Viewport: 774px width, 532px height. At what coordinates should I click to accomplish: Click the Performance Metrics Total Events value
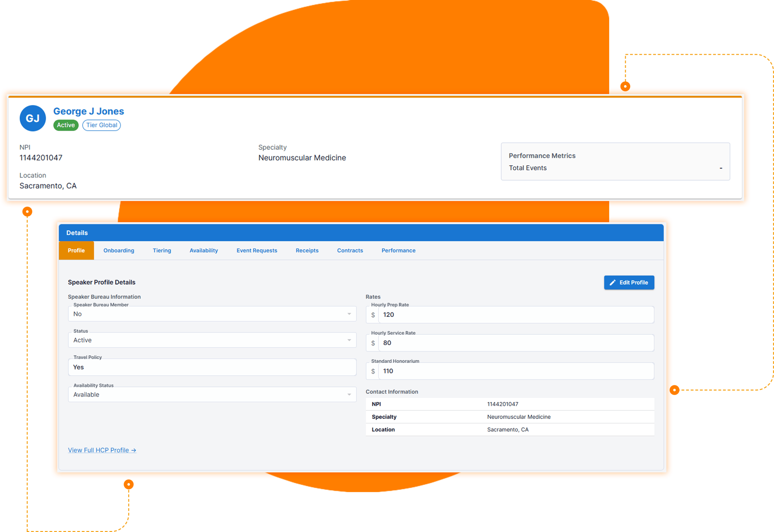(720, 168)
